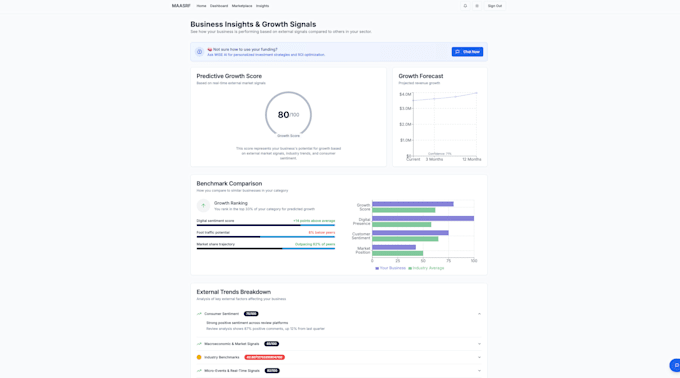Select the Insights nav item

[262, 6]
